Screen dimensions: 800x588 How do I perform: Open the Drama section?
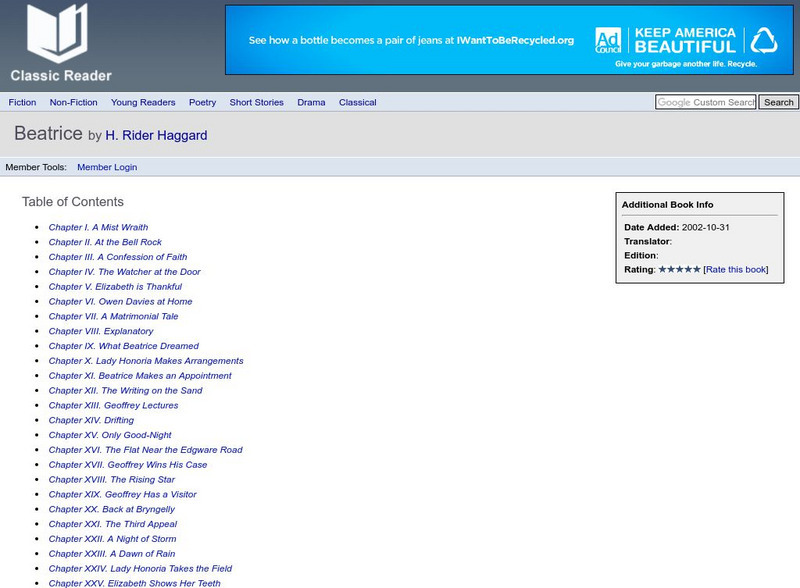click(x=311, y=102)
